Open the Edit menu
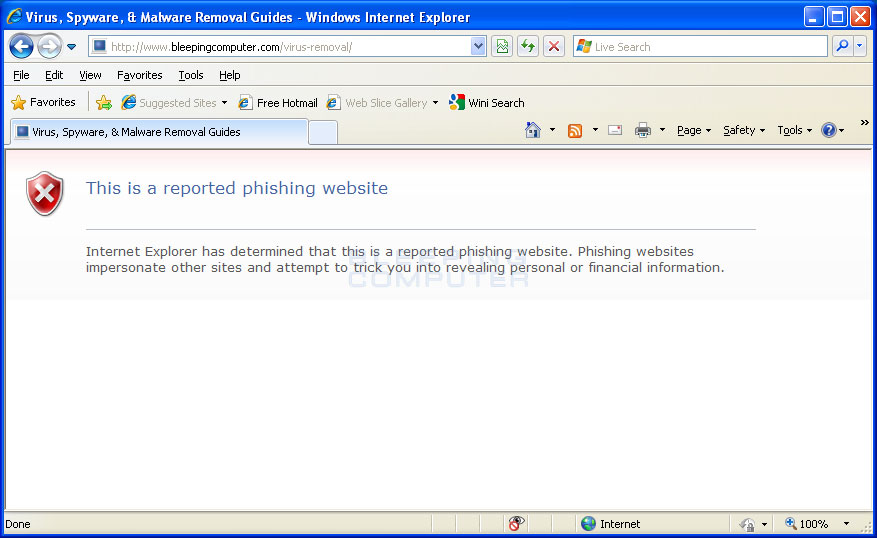Viewport: 877px width, 538px height. tap(54, 75)
